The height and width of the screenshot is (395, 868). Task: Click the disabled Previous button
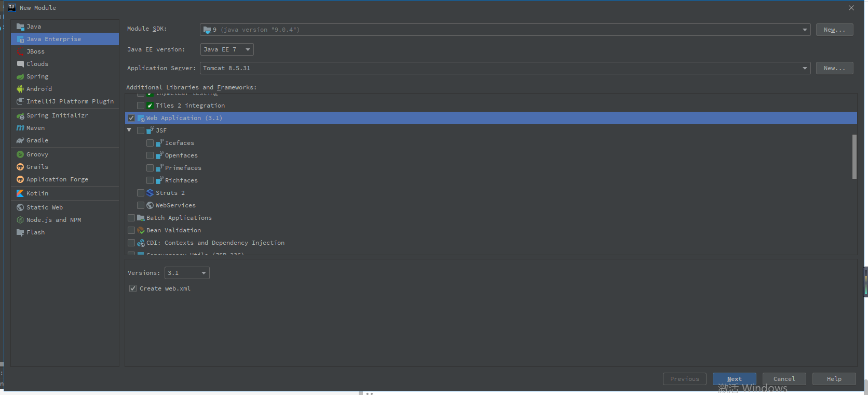(684, 379)
